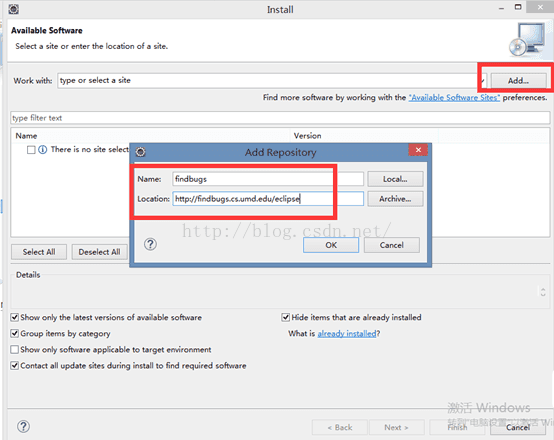
Task: Click the Select All button
Action: 39,252
